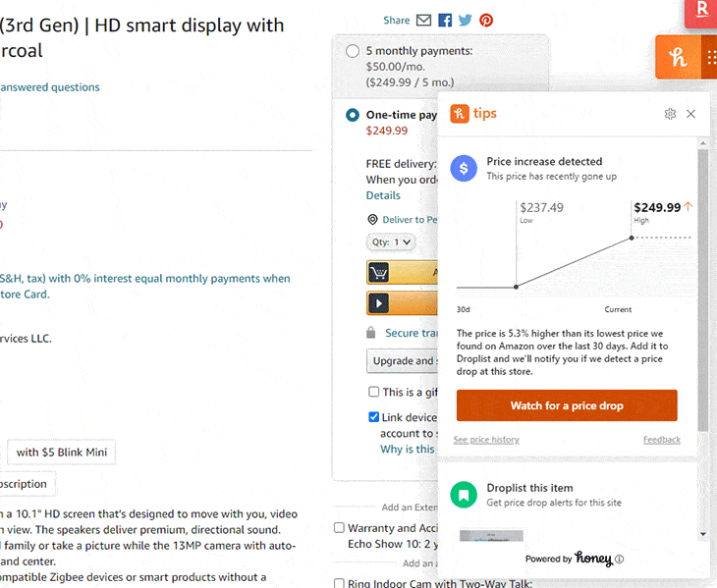Select 5 monthly payments option
The width and height of the screenshot is (717, 588).
coord(352,51)
